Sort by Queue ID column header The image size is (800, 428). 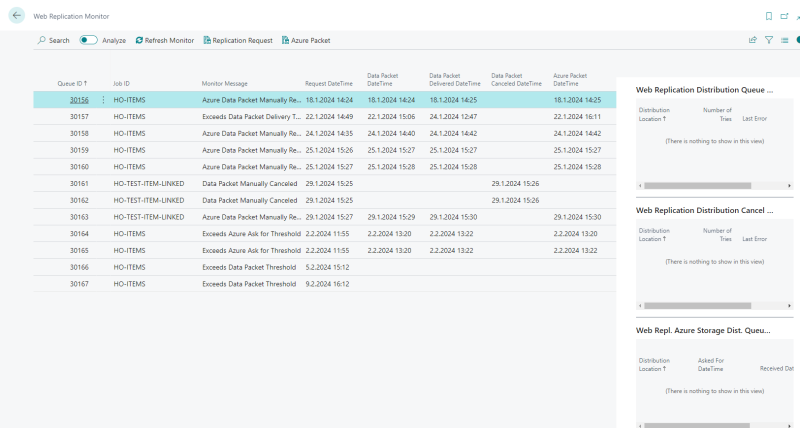pyautogui.click(x=73, y=83)
